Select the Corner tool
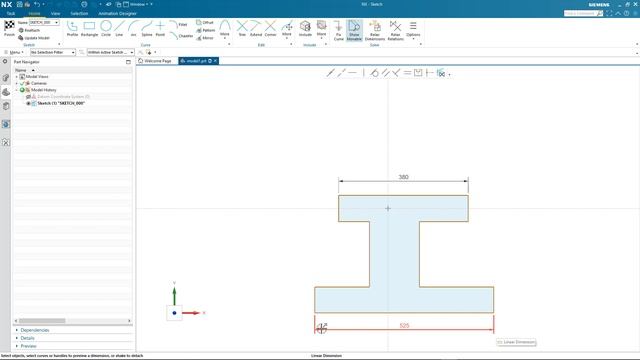Screen dimensions: 640x360 point(270,29)
